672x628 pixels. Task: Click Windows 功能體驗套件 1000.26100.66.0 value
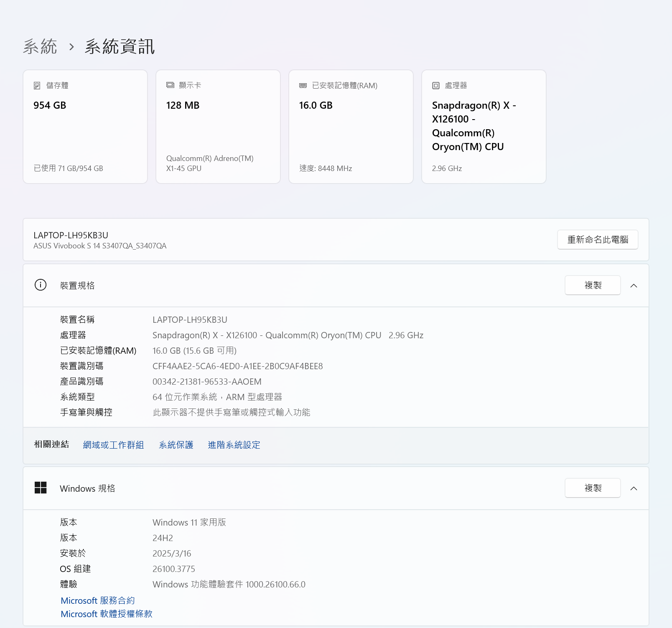click(229, 585)
